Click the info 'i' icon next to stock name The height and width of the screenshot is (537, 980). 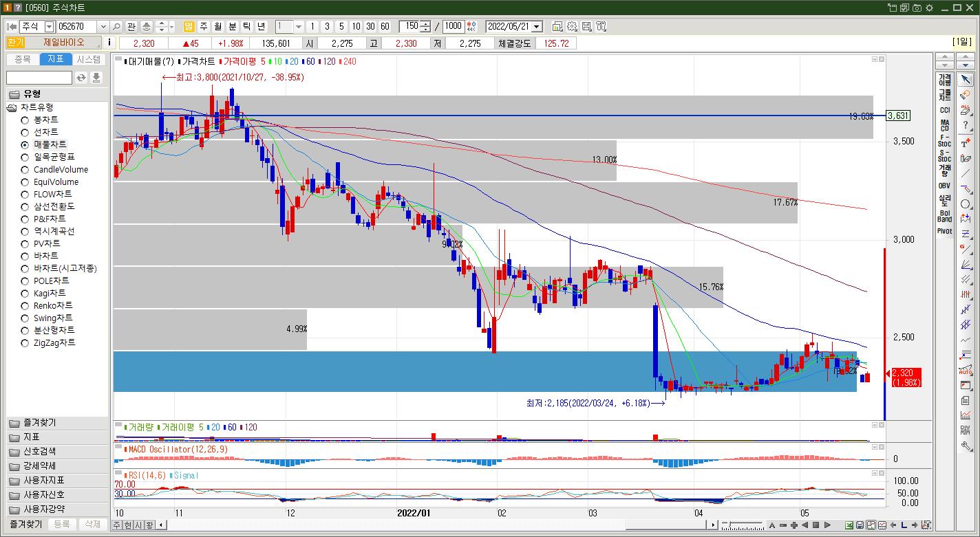pyautogui.click(x=109, y=43)
